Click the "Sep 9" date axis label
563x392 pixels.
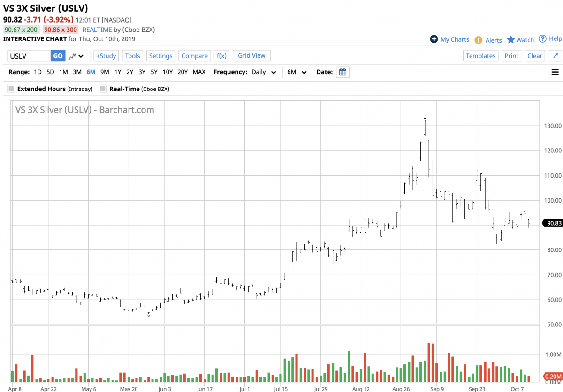pos(437,389)
